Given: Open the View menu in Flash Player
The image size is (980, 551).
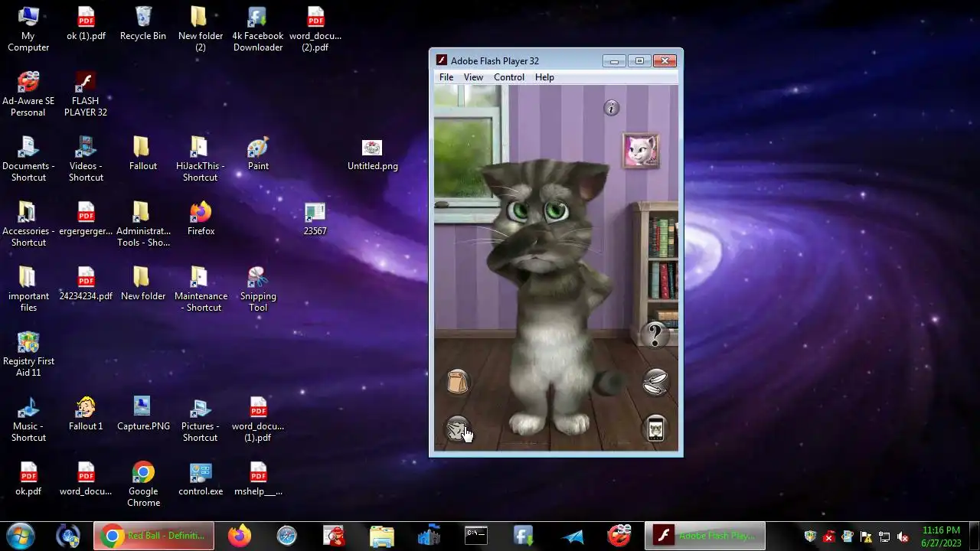Looking at the screenshot, I should click(x=473, y=77).
